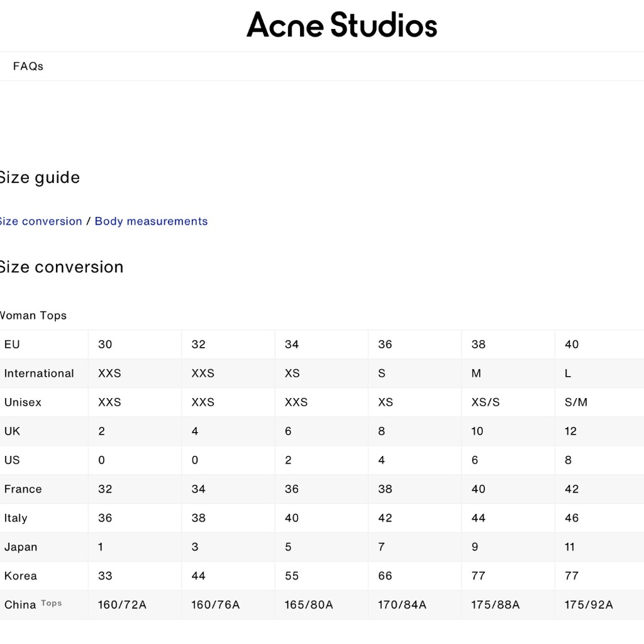Select the US row label
644x644 pixels.
pos(12,460)
